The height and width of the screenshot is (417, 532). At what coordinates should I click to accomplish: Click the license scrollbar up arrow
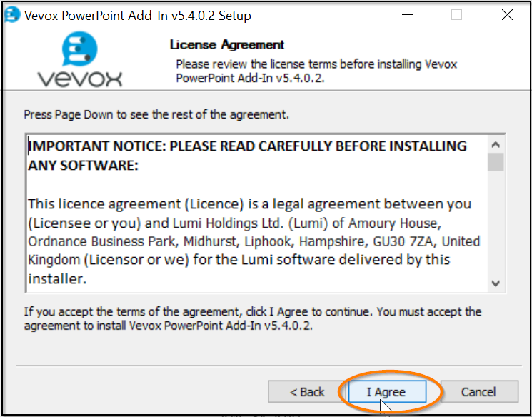coord(496,145)
